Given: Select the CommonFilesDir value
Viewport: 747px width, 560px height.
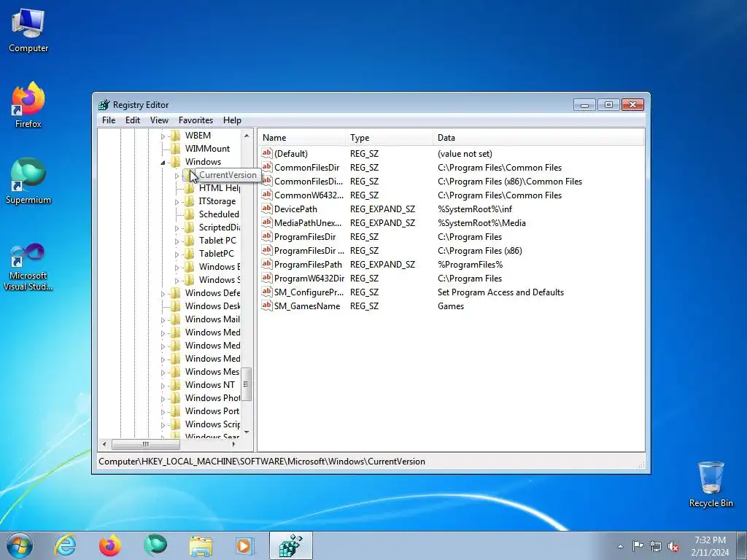Looking at the screenshot, I should click(x=307, y=168).
